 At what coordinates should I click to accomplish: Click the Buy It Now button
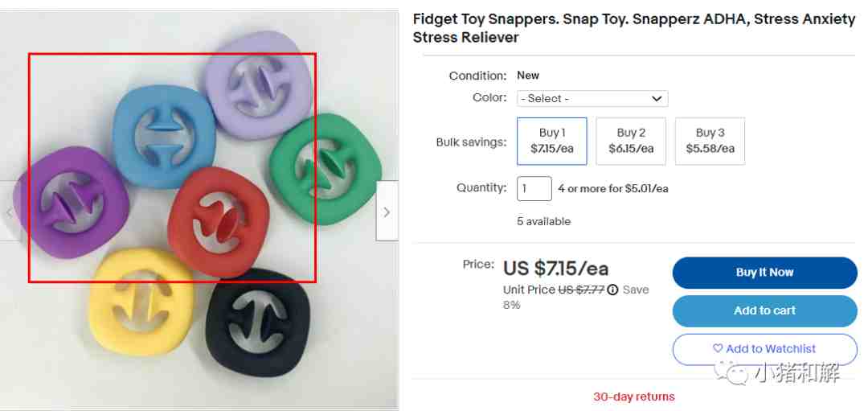point(764,273)
